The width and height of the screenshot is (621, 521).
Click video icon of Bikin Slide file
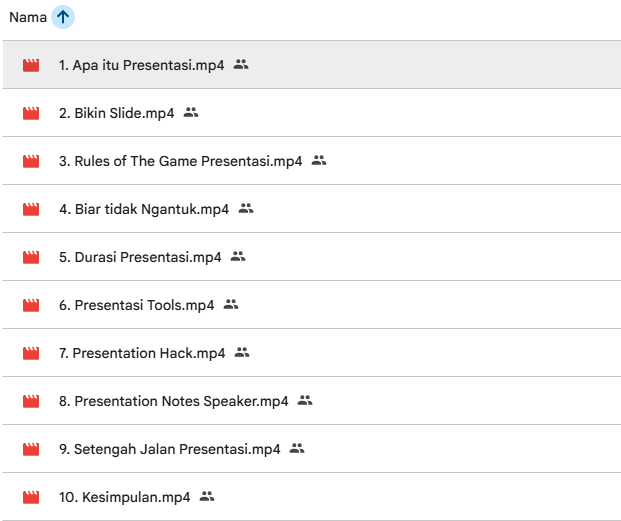pyautogui.click(x=31, y=113)
